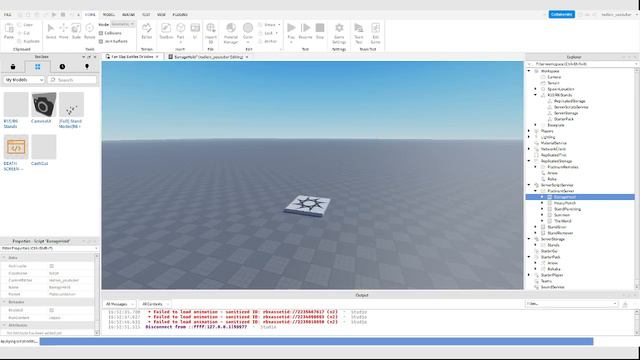Open All Contexts filter dropdown
This screenshot has height=360, width=640.
(x=155, y=304)
